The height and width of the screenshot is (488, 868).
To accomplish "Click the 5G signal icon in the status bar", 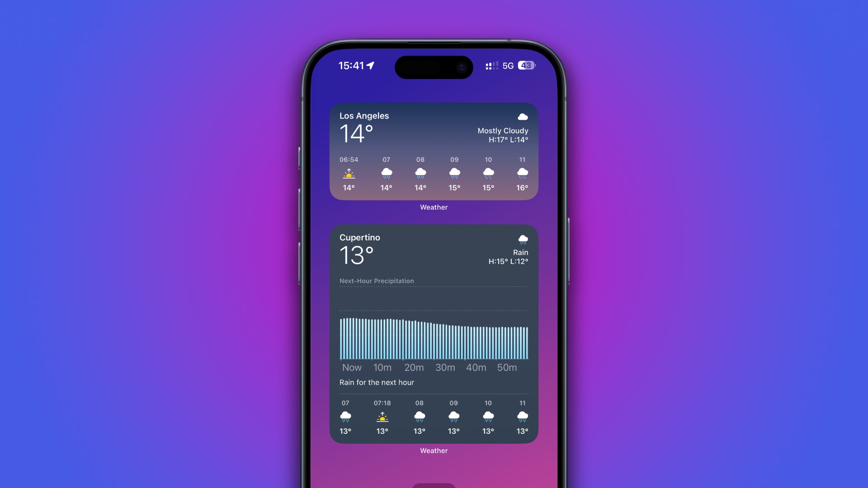I will pyautogui.click(x=507, y=65).
